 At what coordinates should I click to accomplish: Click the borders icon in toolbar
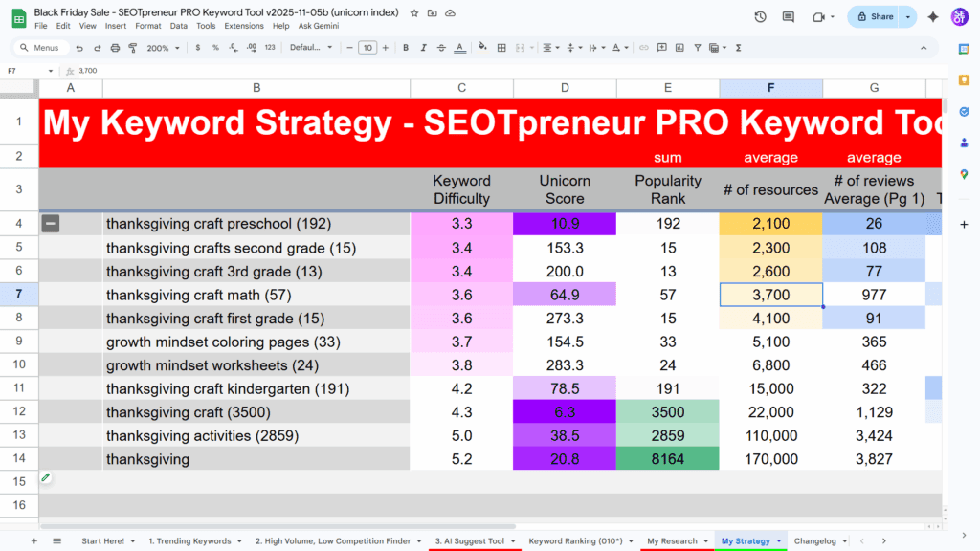[x=502, y=47]
